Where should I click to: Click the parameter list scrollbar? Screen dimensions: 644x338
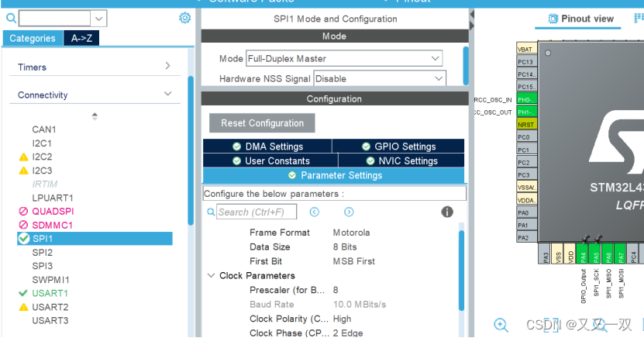[461, 271]
